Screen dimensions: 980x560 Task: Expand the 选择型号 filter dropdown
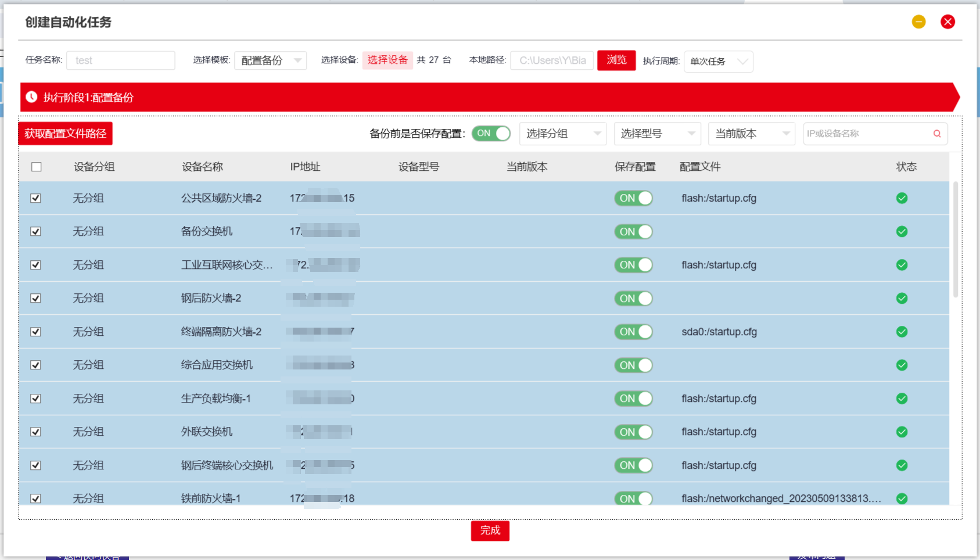[x=657, y=134]
